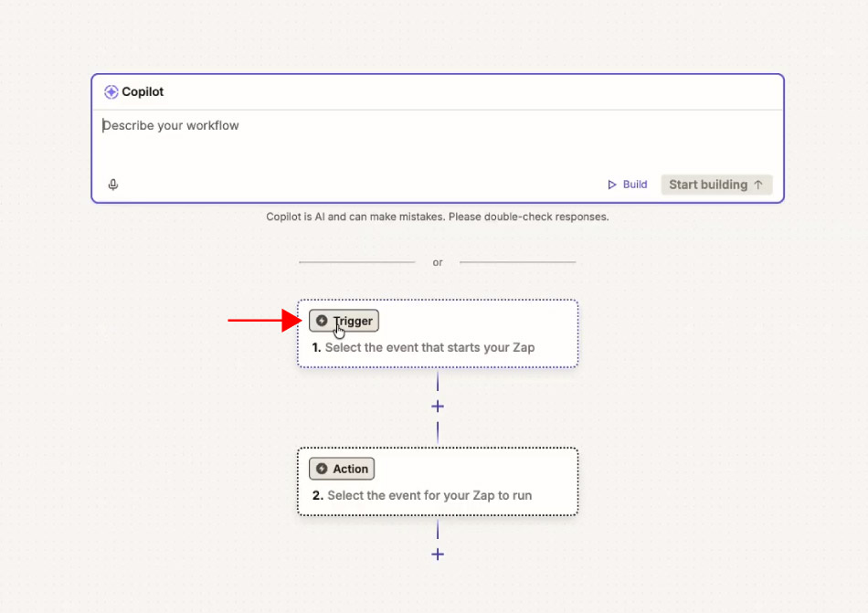Click the lightning bolt icon in Trigger
The width and height of the screenshot is (868, 613).
click(322, 321)
